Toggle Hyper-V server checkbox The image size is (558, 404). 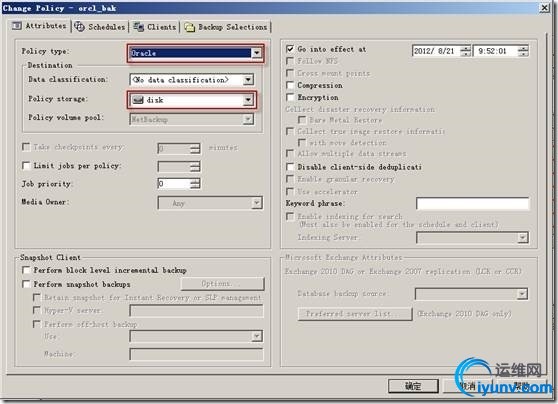(x=36, y=310)
